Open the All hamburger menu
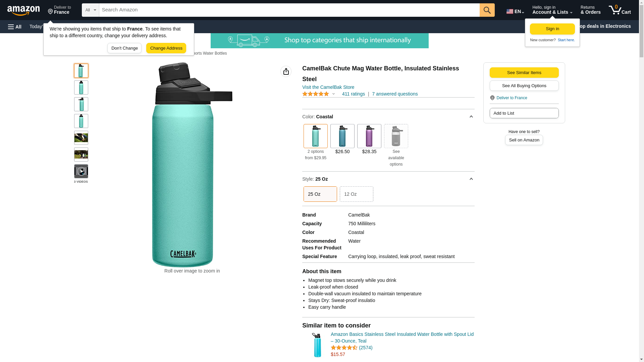Screen dimensions: 644x362 [x=15, y=26]
